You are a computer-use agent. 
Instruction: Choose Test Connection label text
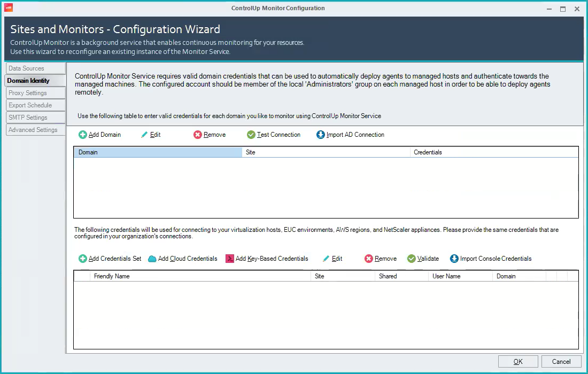[278, 135]
